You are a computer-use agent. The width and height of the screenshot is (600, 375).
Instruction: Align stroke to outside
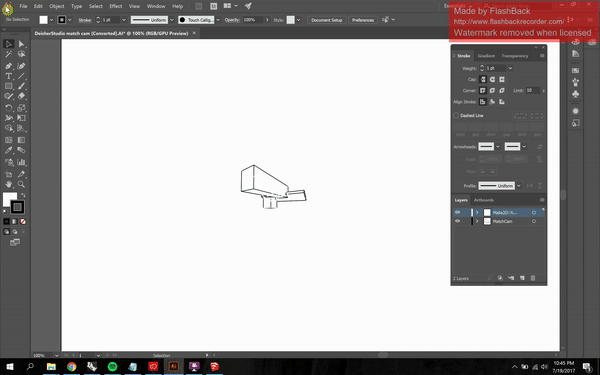[x=502, y=102]
